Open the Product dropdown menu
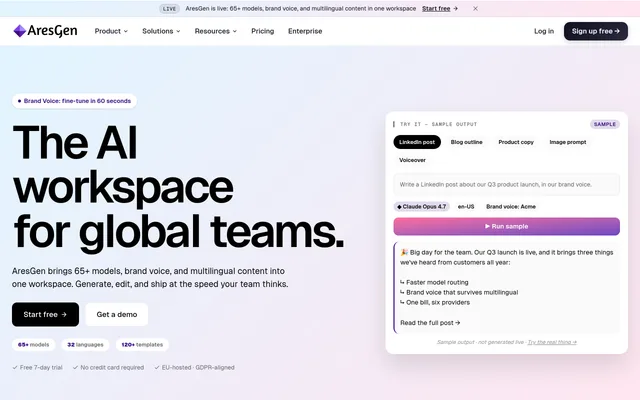The width and height of the screenshot is (640, 400). (111, 31)
